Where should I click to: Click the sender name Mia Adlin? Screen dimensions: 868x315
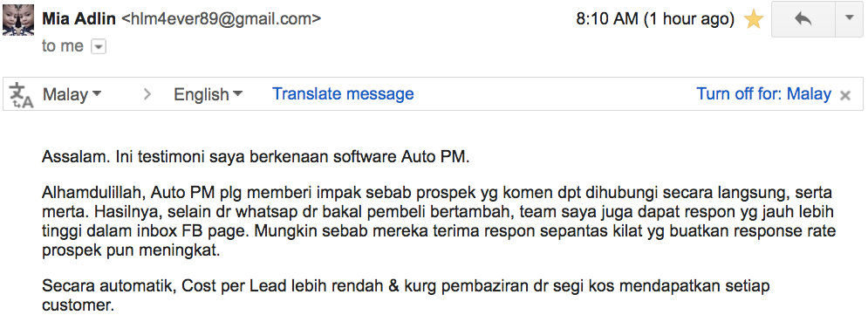79,19
